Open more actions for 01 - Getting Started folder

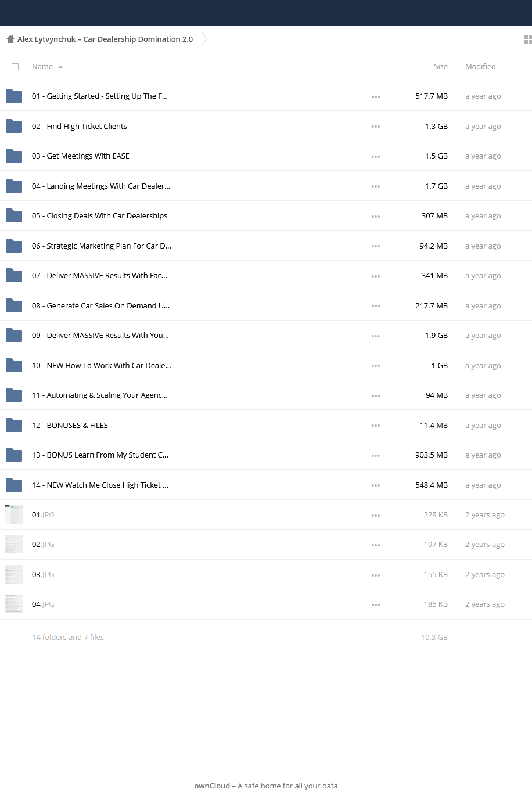376,97
